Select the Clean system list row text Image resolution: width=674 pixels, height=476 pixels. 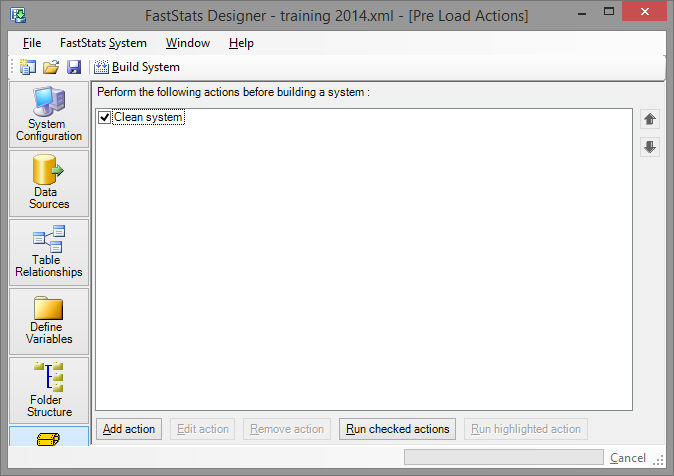pos(148,117)
